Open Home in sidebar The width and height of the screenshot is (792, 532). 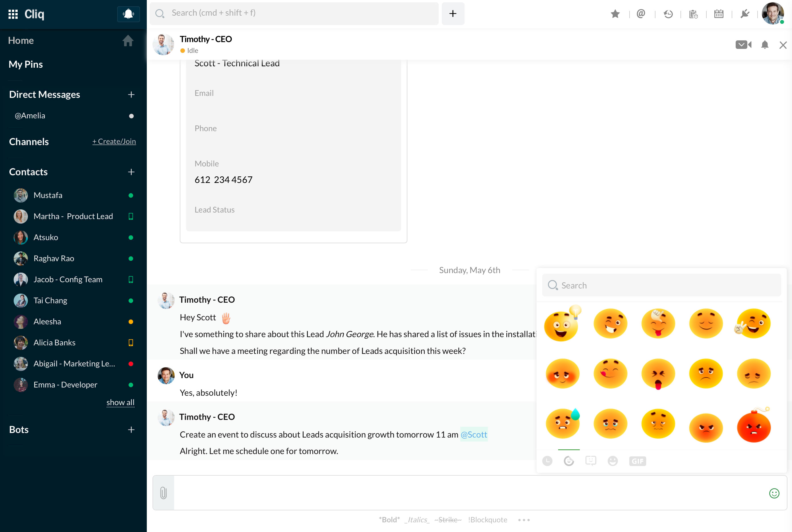(21, 40)
